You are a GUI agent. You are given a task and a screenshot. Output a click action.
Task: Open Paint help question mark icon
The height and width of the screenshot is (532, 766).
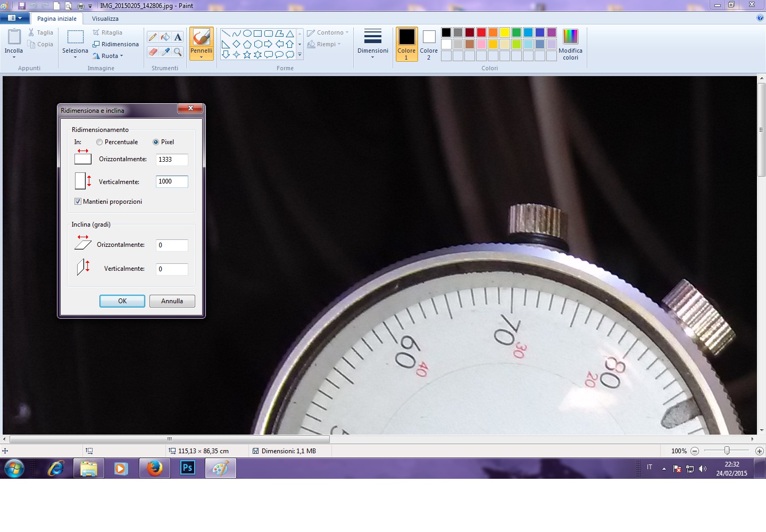(760, 18)
